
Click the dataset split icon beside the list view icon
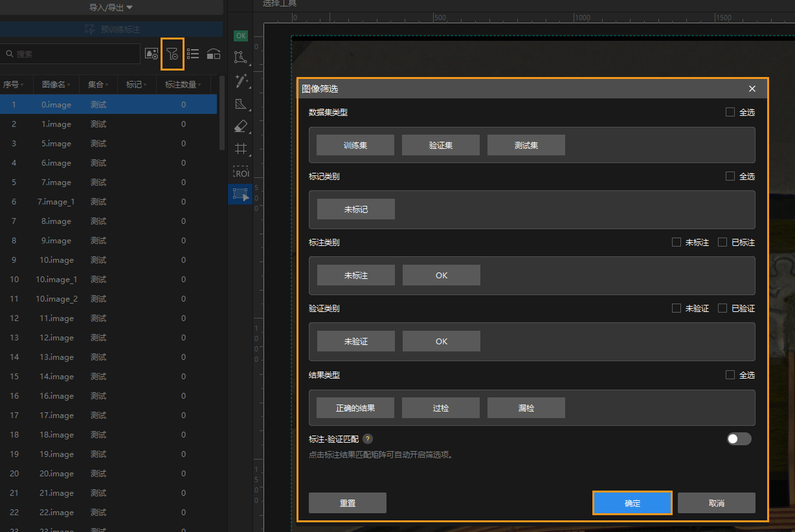(214, 54)
